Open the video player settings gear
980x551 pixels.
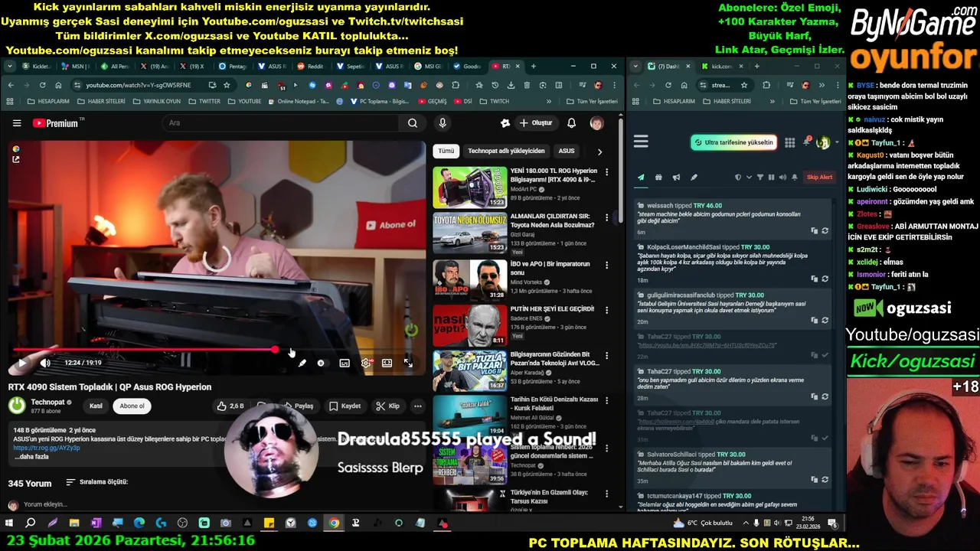(x=366, y=363)
